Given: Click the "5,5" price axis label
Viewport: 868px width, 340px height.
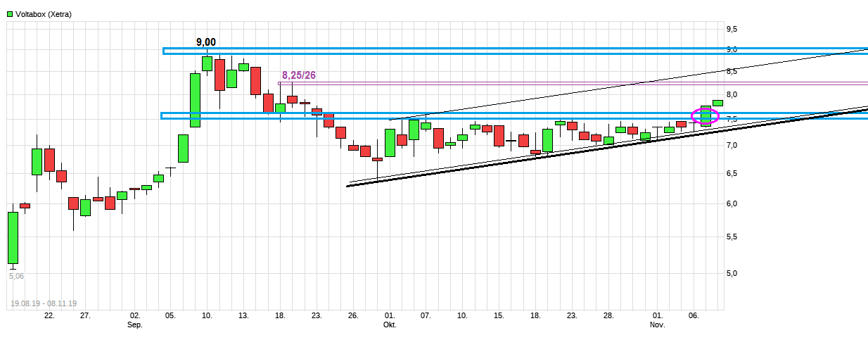Looking at the screenshot, I should [x=732, y=237].
